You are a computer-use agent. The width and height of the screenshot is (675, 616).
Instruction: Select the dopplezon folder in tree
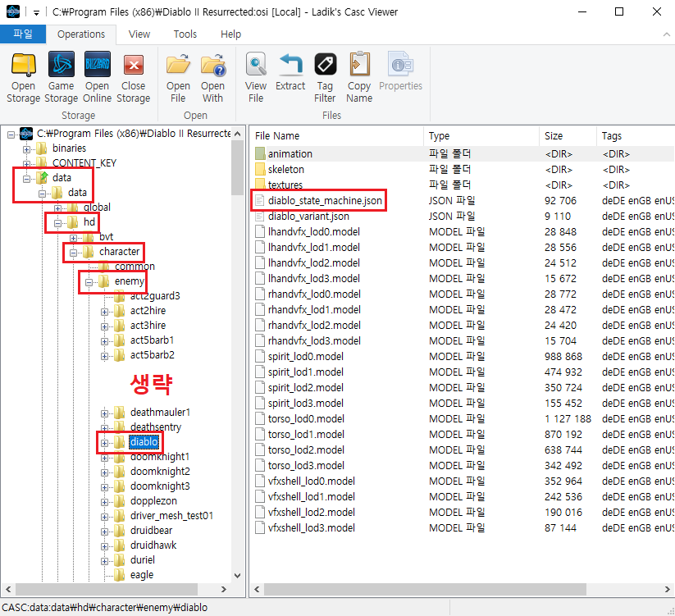pos(153,500)
